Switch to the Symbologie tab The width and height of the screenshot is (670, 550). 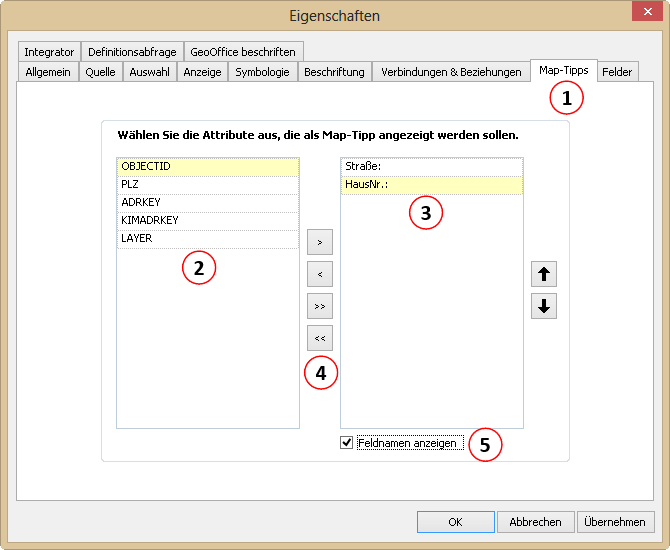[262, 72]
